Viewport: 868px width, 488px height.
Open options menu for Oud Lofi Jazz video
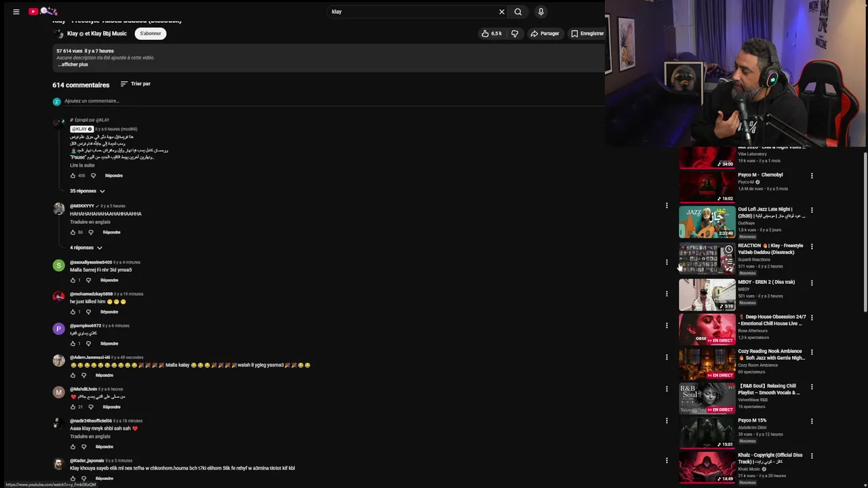coord(812,210)
